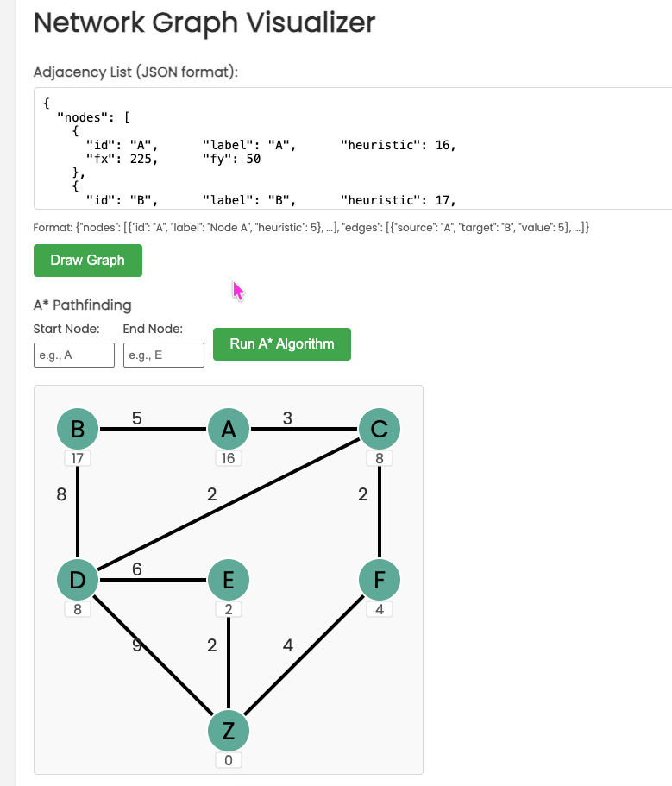Select node D circle
Viewport: 672px width, 786px height.
pyautogui.click(x=78, y=580)
